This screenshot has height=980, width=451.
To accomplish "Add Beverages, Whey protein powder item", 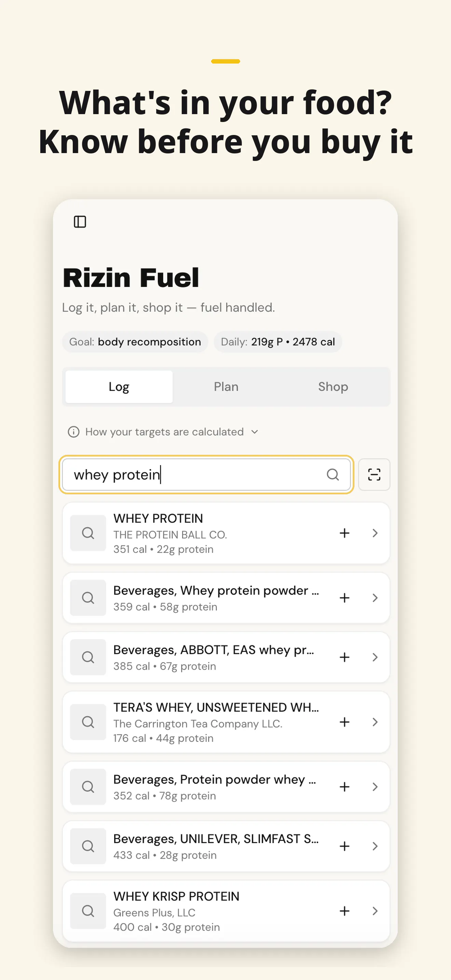I will coord(344,598).
